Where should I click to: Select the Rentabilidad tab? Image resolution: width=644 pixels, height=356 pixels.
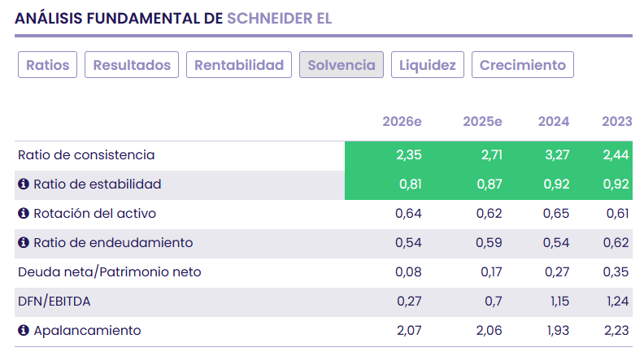239,65
